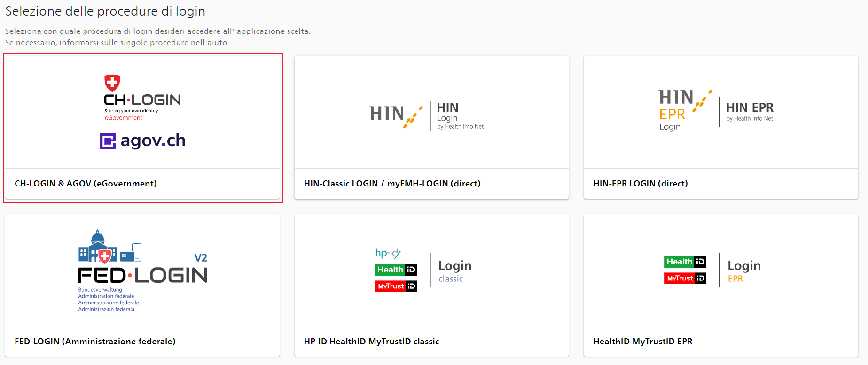Click MyTrust iD badge in EPR login card
This screenshot has width=868, height=365.
click(x=685, y=278)
